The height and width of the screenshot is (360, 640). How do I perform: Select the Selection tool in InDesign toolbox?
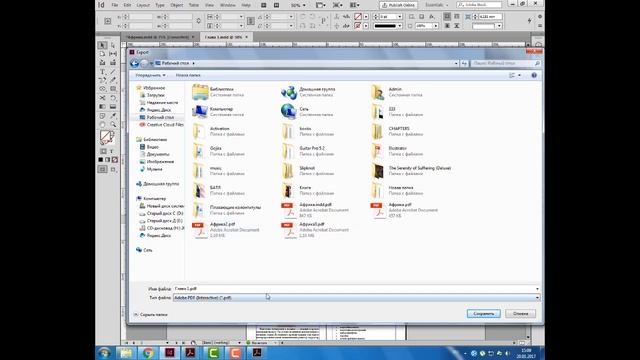(x=102, y=45)
